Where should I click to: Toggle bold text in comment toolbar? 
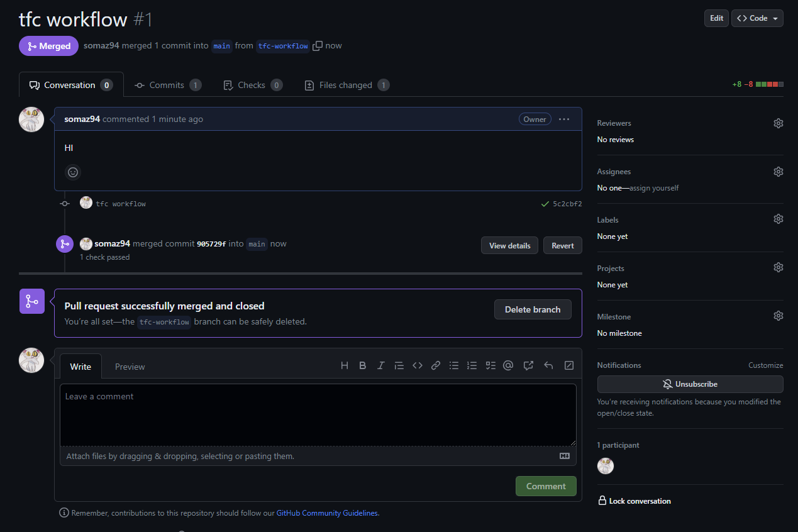362,365
